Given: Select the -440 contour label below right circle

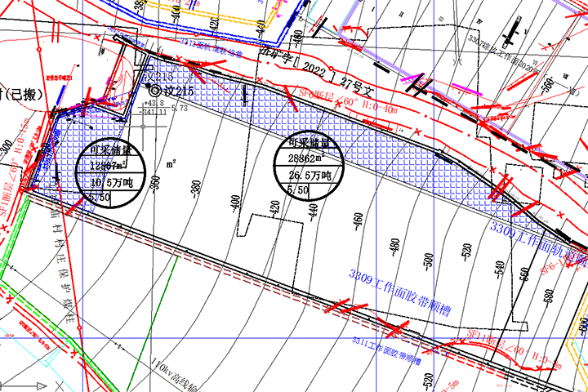Looking at the screenshot, I should pyautogui.click(x=314, y=212).
